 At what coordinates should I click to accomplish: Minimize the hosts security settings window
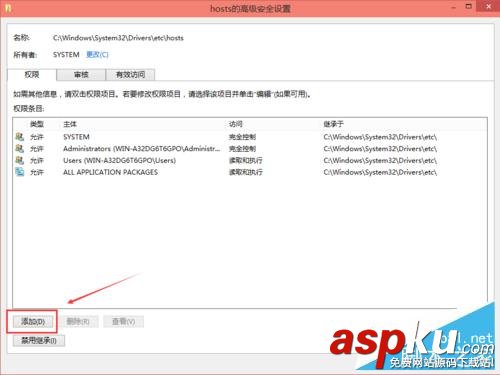(454, 7)
